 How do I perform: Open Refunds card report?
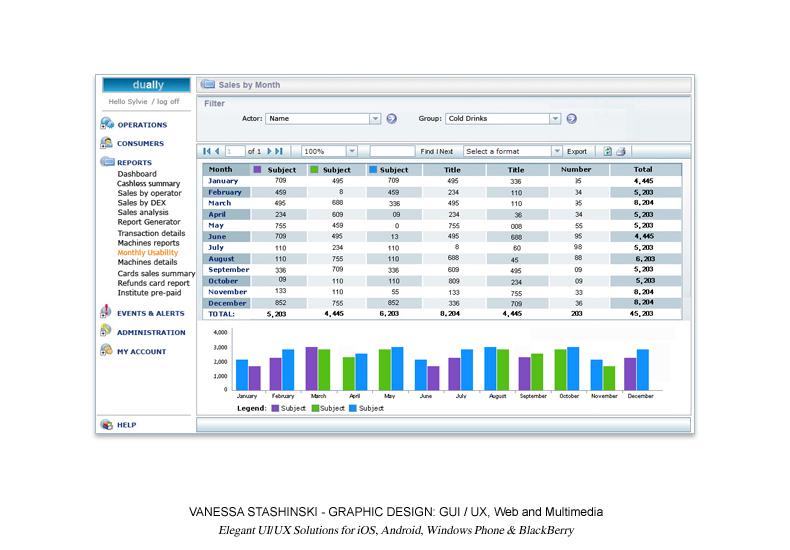tap(154, 283)
